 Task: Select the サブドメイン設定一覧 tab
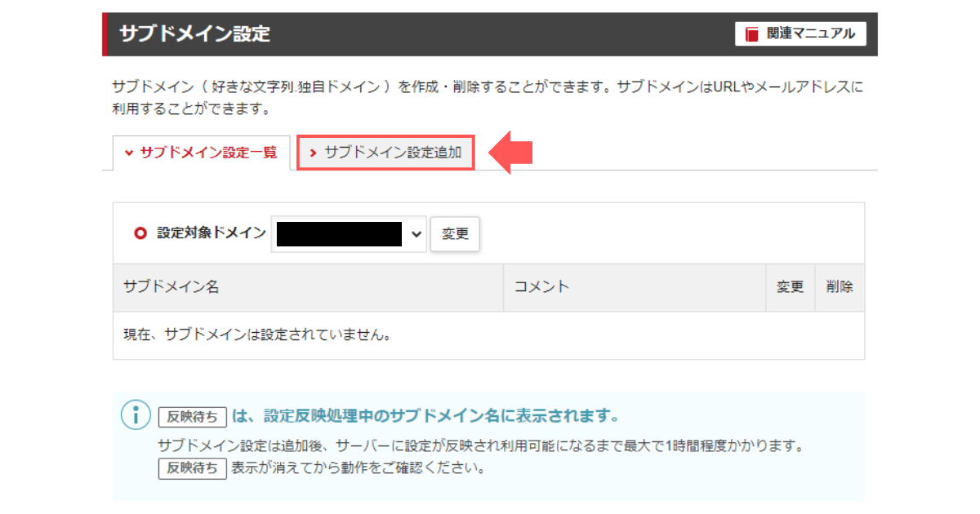(202, 153)
